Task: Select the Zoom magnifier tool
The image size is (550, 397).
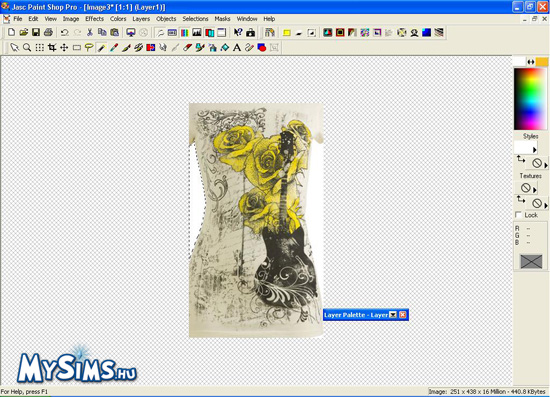Action: 27,47
